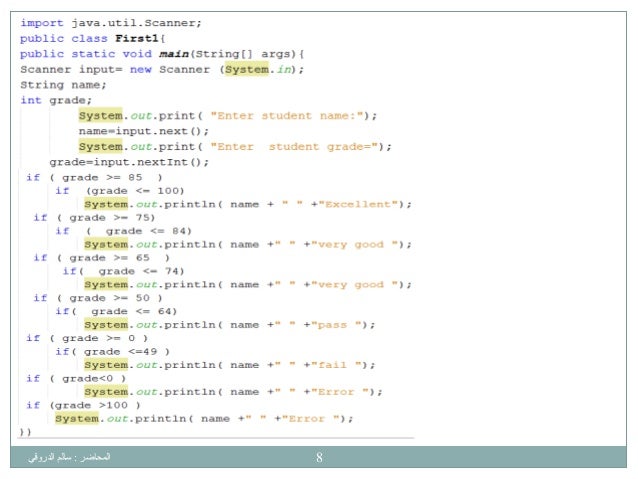Image resolution: width=638 pixels, height=479 pixels.
Task: Click the 'String name;' declaration
Action: (63, 85)
